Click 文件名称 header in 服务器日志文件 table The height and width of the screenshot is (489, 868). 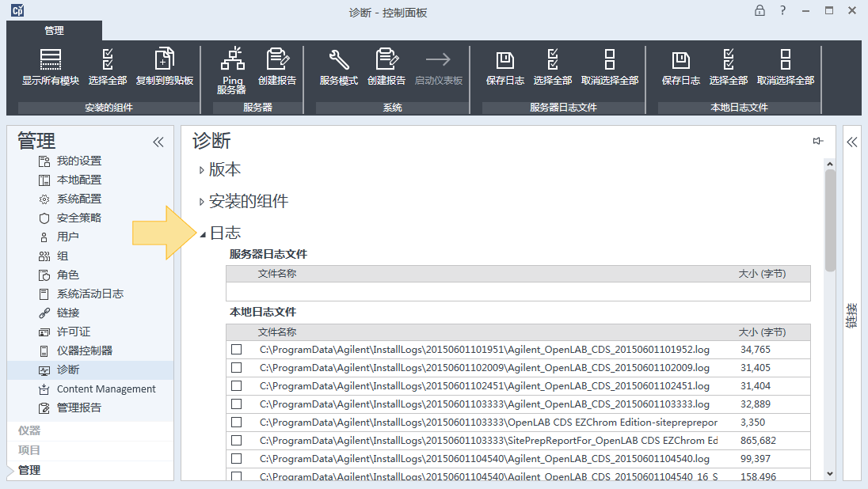(276, 274)
